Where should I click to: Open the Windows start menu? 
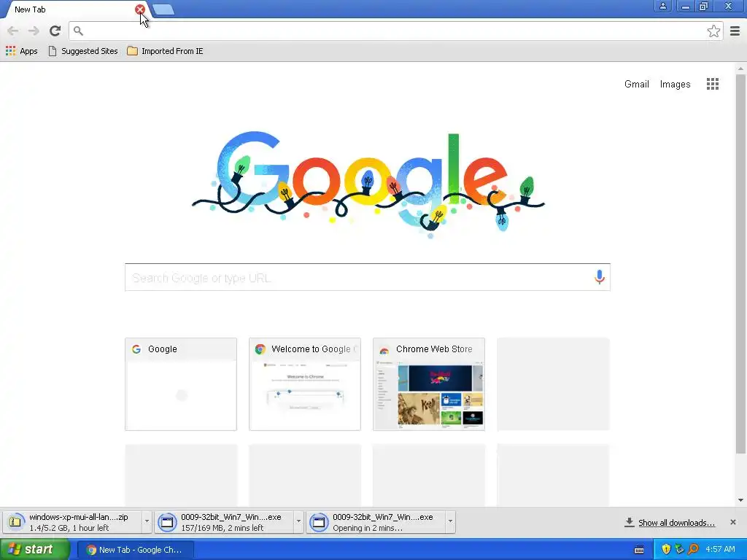point(35,549)
